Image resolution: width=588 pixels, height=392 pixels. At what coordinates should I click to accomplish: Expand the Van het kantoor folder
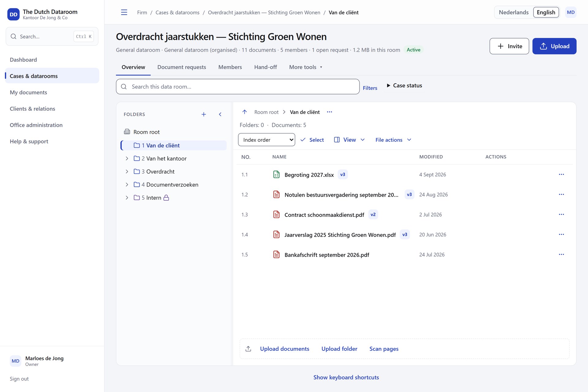pyautogui.click(x=127, y=158)
